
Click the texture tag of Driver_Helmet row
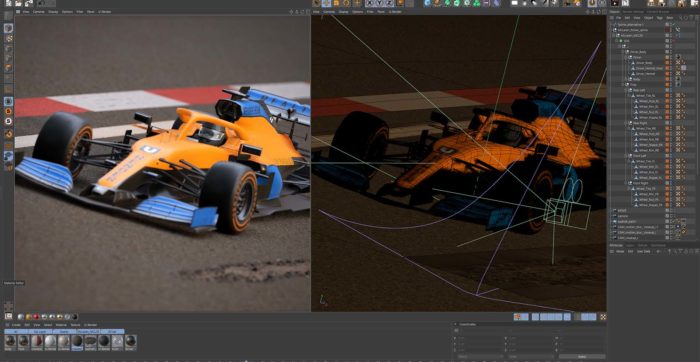pos(678,74)
